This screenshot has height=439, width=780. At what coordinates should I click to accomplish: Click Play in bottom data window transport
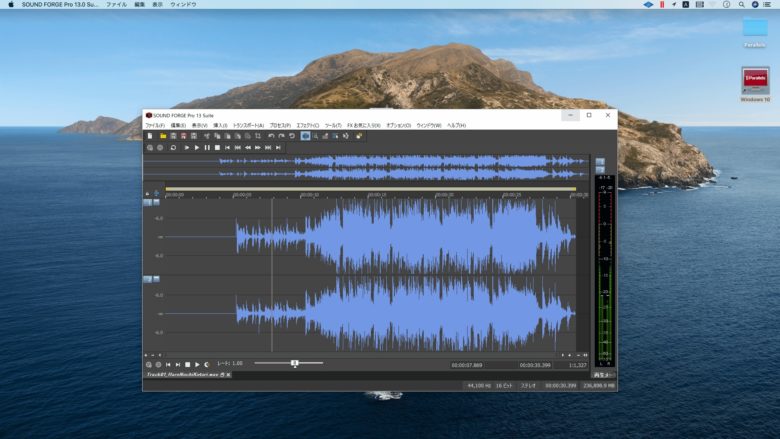(197, 364)
